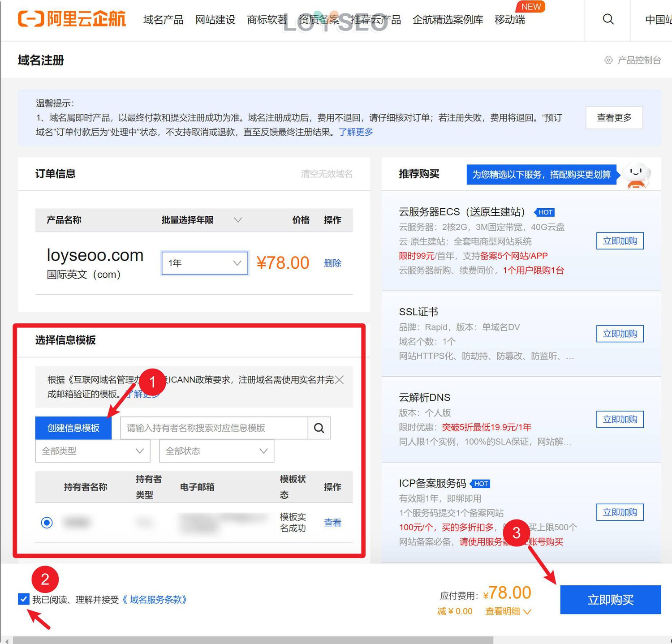Click the template search magnifier button
Image resolution: width=672 pixels, height=644 pixels.
[319, 428]
